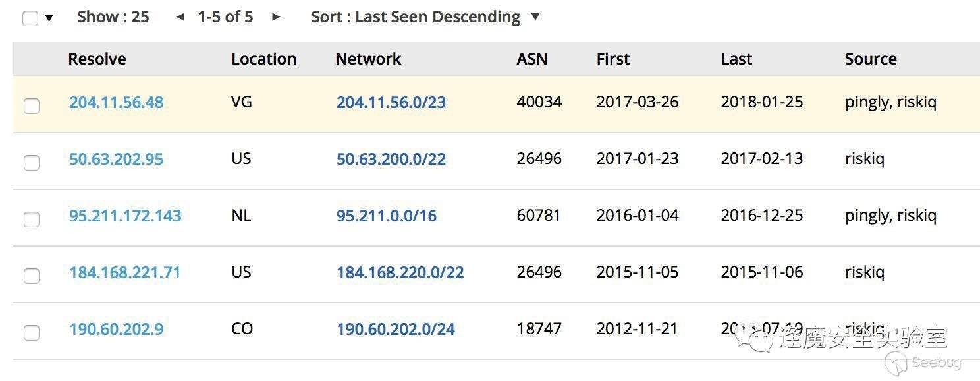Open IP link 204.11.56.48
The width and height of the screenshot is (980, 381).
click(116, 103)
